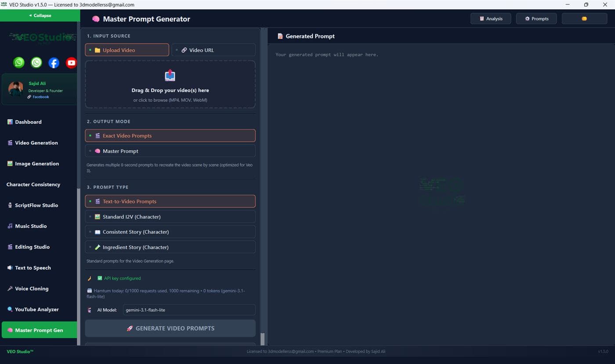This screenshot has height=364, width=615.
Task: Choose Exact Video Prompts output mode
Action: click(170, 136)
